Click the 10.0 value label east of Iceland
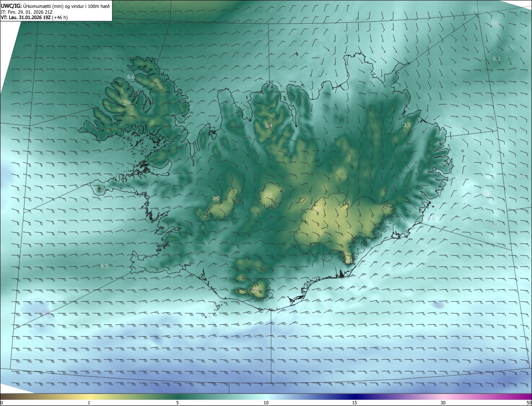Viewport: 532px width, 406px height. point(487,194)
